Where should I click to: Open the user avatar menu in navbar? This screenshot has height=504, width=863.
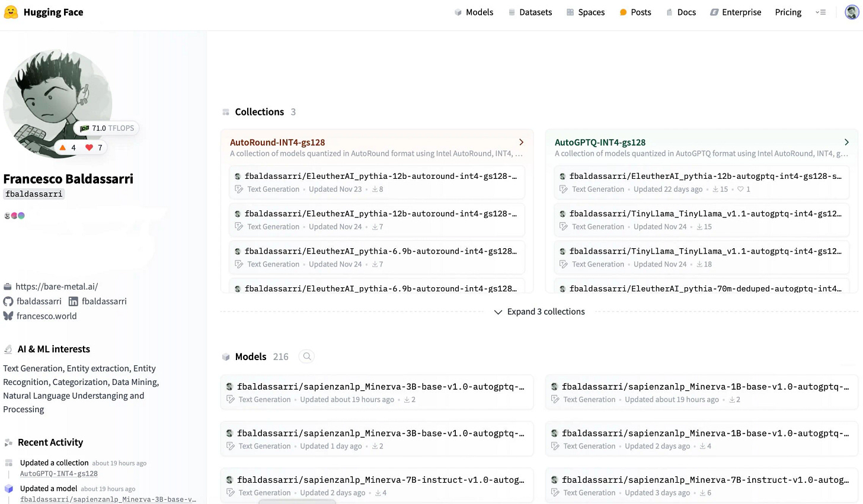pos(852,12)
